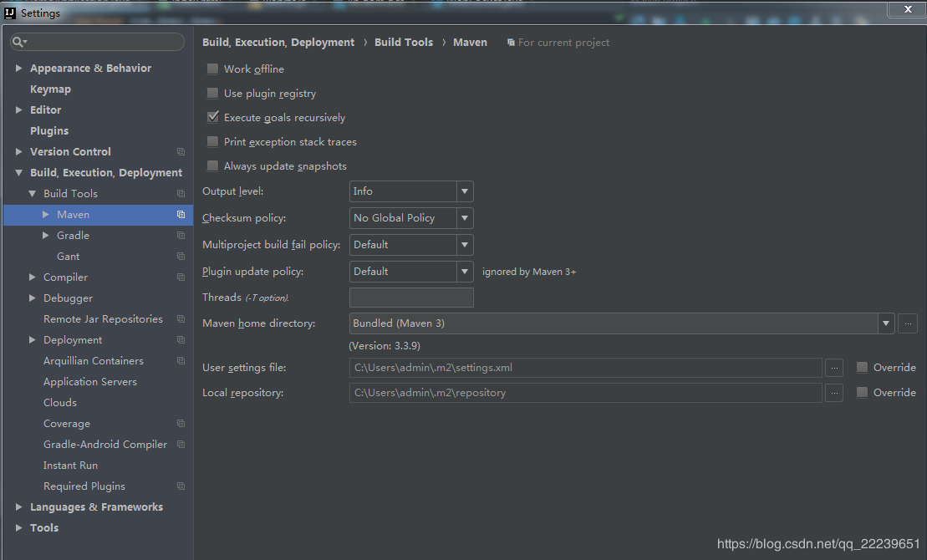Click the Threads input field
Image resolution: width=927 pixels, height=560 pixels.
(411, 298)
